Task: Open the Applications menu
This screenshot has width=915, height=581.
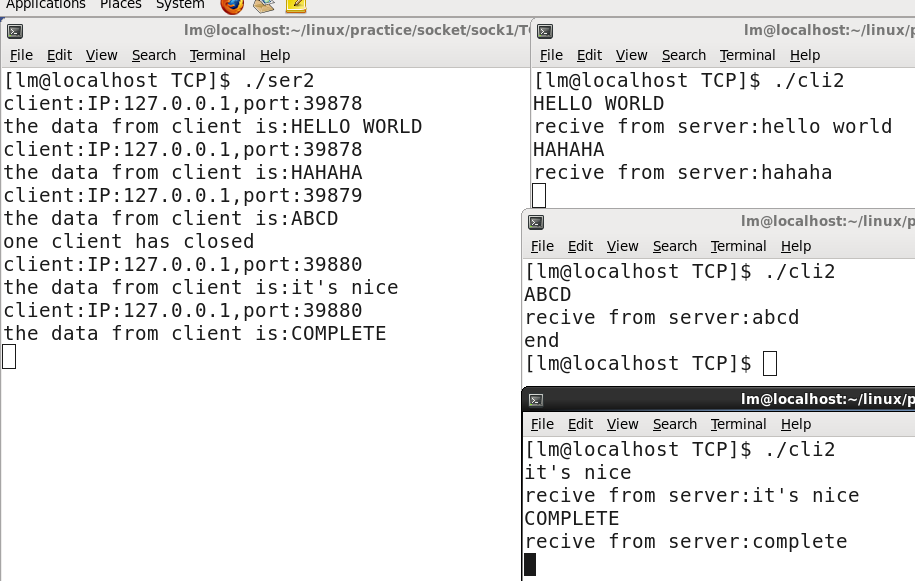Action: coord(46,5)
